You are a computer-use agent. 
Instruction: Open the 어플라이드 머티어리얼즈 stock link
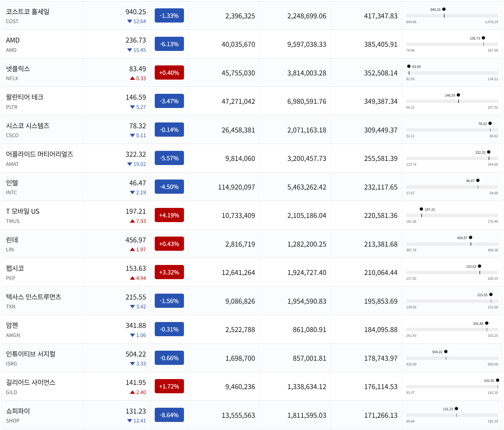(40, 154)
